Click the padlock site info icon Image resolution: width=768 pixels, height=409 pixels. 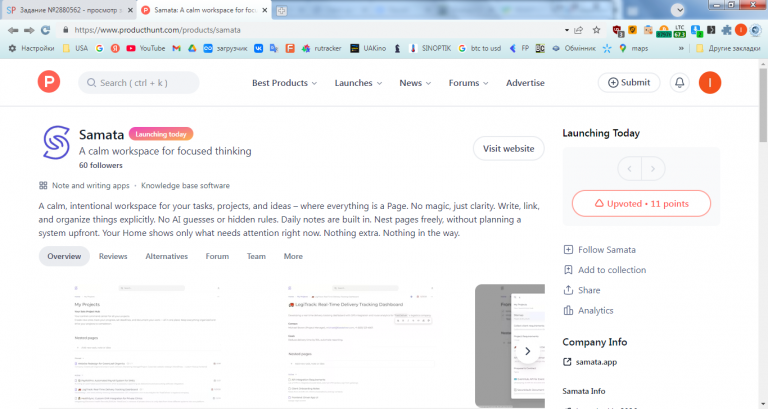pos(66,30)
